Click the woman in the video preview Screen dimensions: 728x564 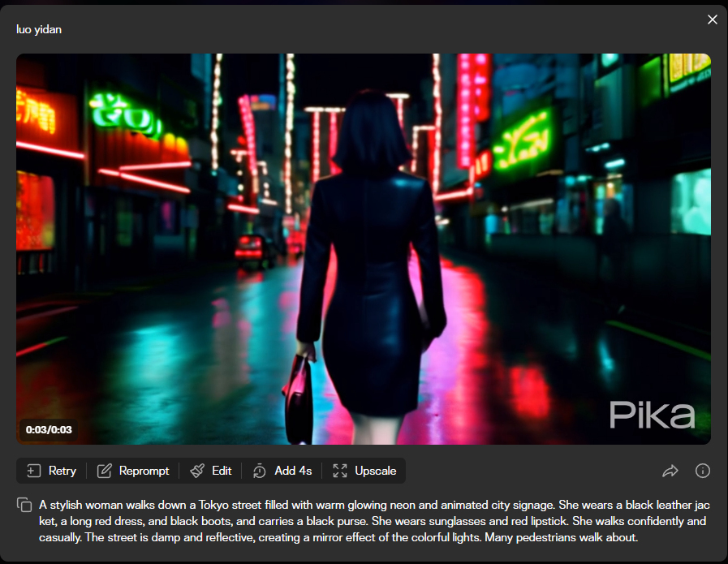370,243
